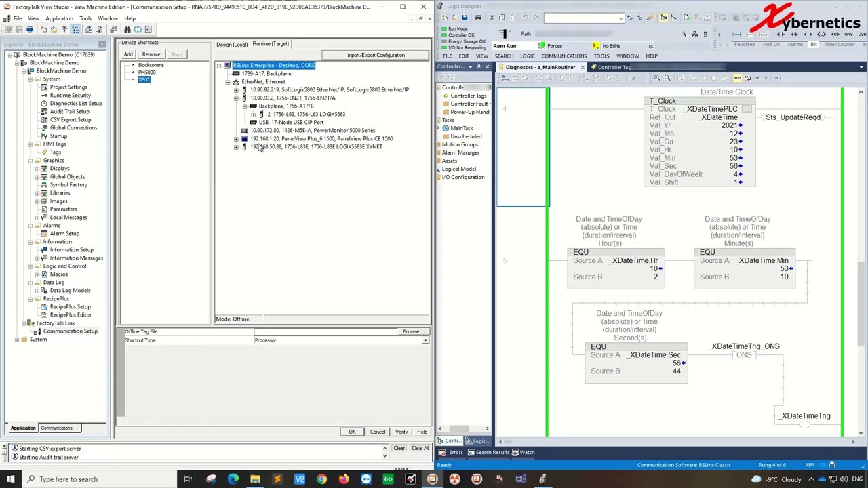The image size is (868, 488).
Task: Open Google Chrome from taskbar
Action: 321,479
